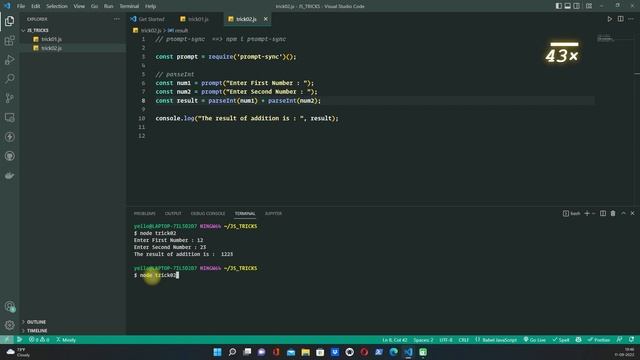
Task: Close the trick02.js editor tab
Action: tap(265, 19)
